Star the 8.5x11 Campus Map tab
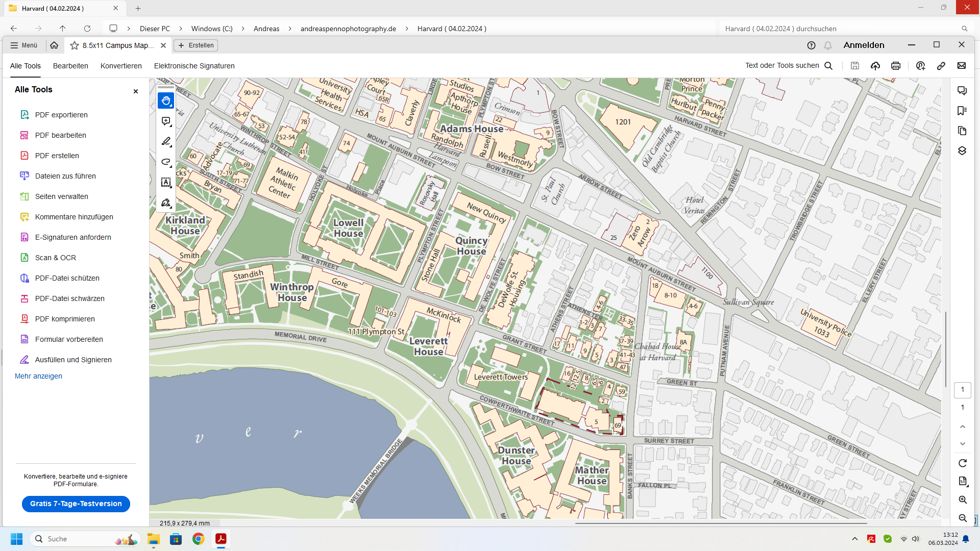 point(75,45)
